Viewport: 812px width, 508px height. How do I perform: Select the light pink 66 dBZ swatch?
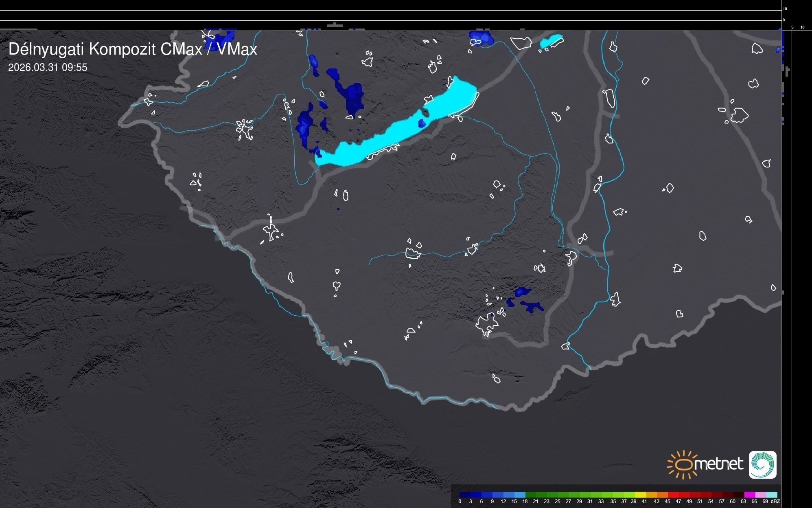[x=760, y=495]
